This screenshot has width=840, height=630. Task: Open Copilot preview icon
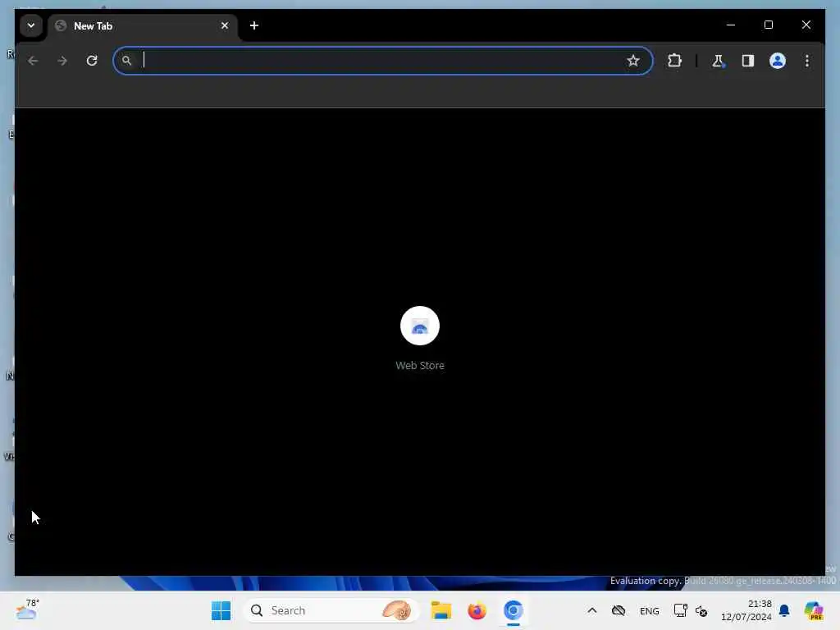814,610
